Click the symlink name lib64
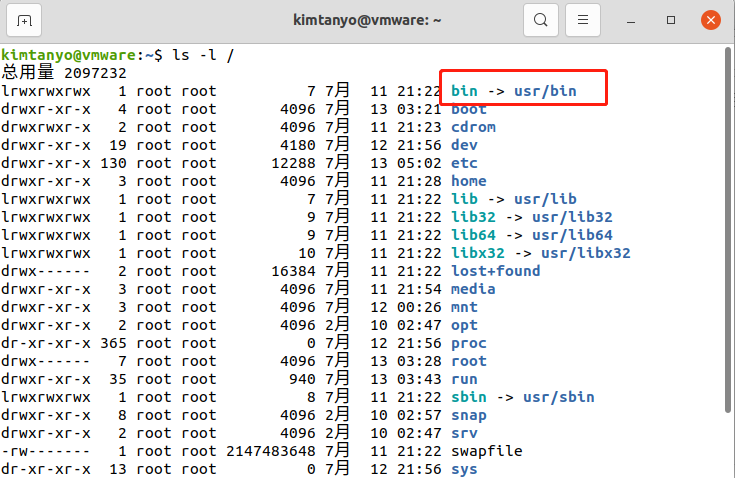This screenshot has width=735, height=478. click(473, 235)
